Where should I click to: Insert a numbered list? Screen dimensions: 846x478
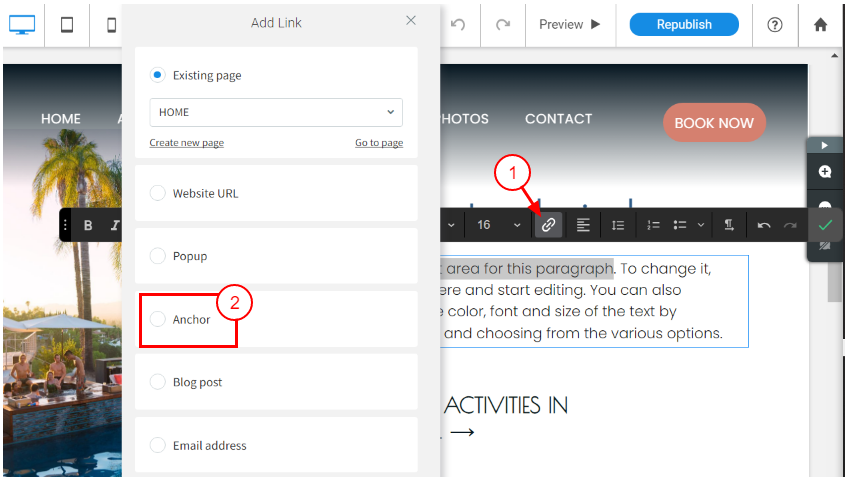(653, 225)
